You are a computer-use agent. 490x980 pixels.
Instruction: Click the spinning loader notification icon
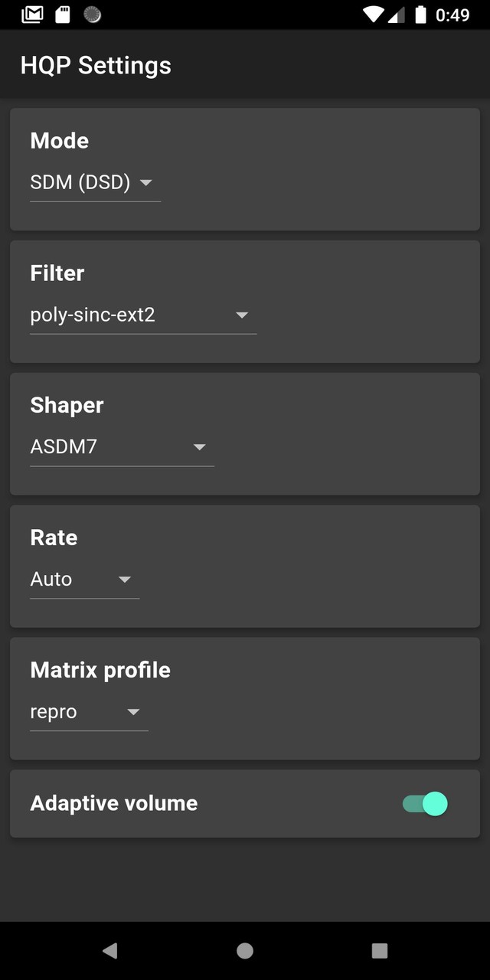pos(92,14)
